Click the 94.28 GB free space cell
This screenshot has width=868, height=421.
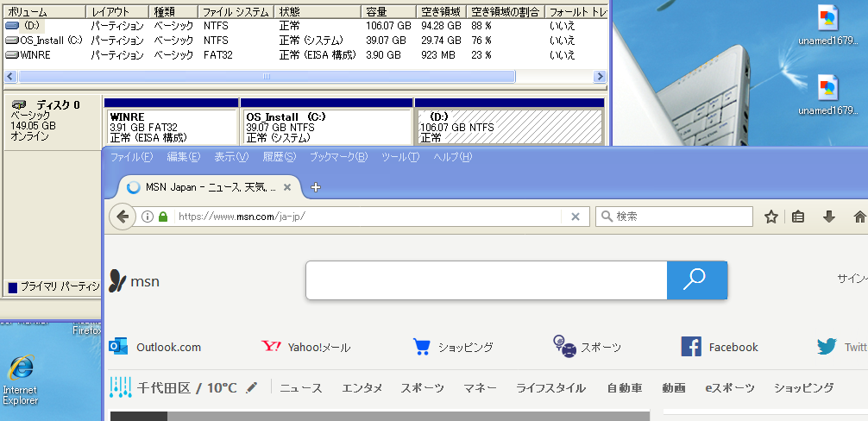coord(441,25)
